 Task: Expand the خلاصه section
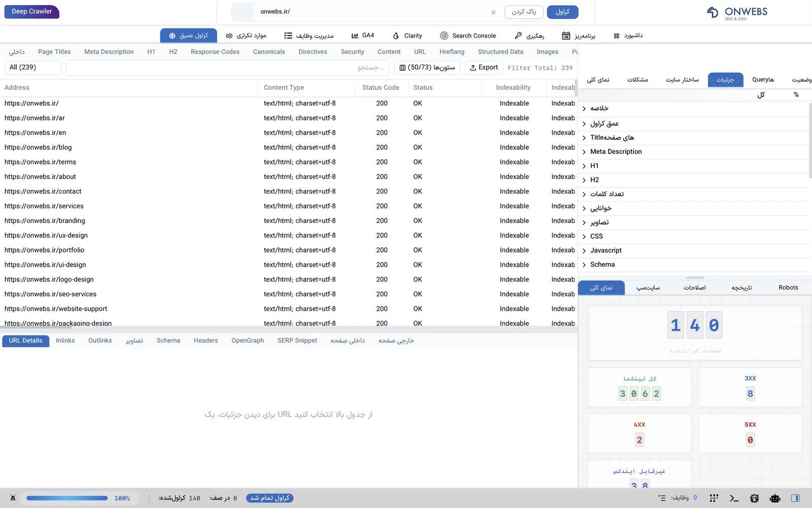click(693, 109)
